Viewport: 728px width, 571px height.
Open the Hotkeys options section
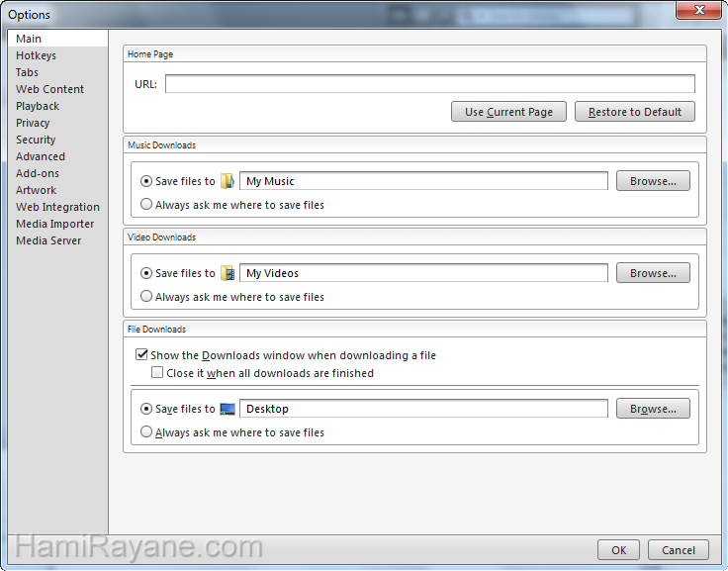(x=36, y=55)
